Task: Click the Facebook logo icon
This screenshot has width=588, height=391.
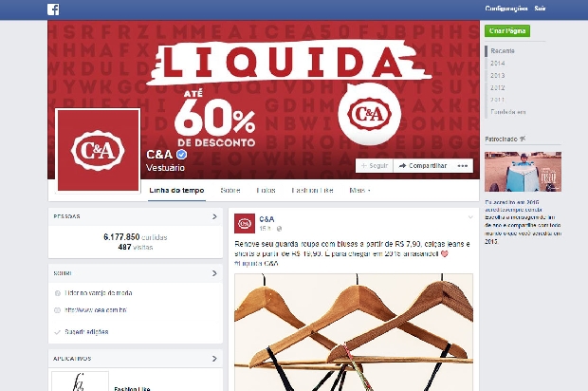Action: 53,9
